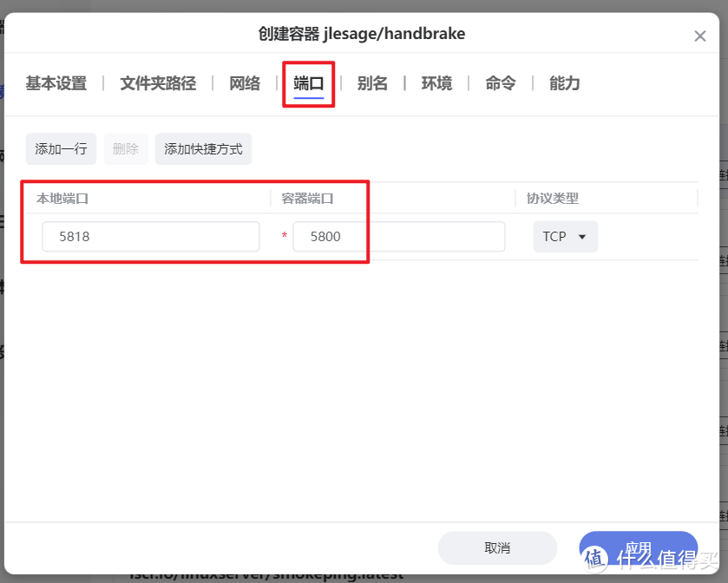Select the 本地端口 field showing 5818
728x583 pixels.
click(150, 236)
